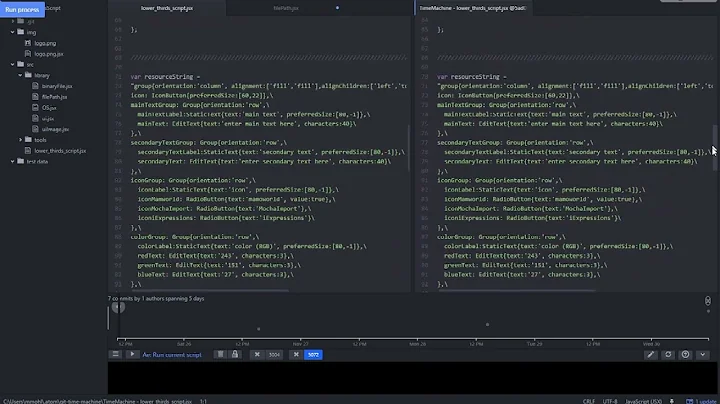The height and width of the screenshot is (404, 720).
Task: Expand the .git folder chevron
Action: click(13, 21)
